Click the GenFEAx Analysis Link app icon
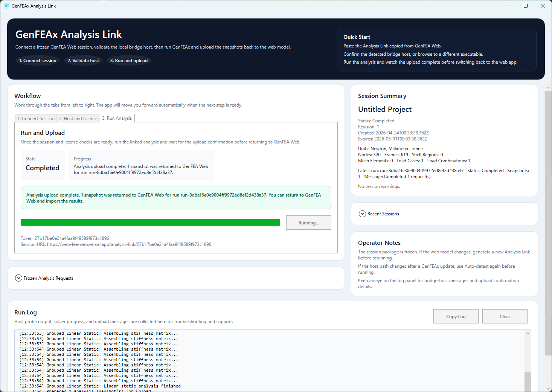The height and width of the screenshot is (392, 552). [6, 6]
